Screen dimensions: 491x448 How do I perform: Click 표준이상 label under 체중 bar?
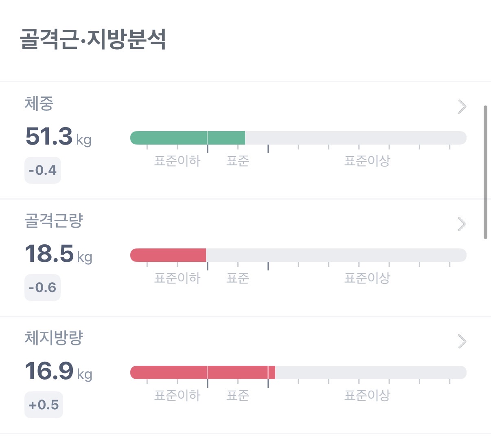pos(367,161)
